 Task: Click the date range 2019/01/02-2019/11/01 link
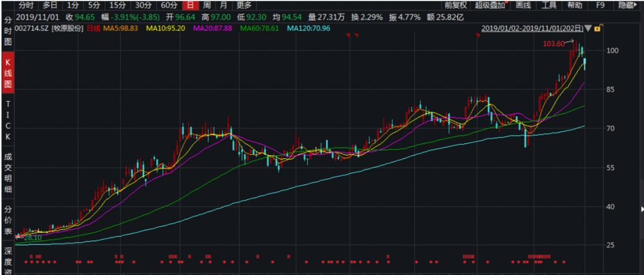(532, 29)
